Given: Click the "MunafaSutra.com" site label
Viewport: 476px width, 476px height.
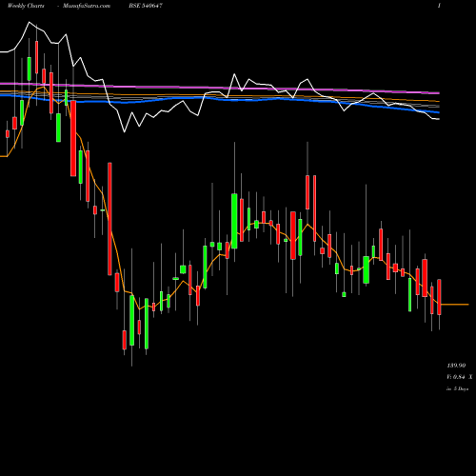Looking at the screenshot, I should (x=87, y=6).
